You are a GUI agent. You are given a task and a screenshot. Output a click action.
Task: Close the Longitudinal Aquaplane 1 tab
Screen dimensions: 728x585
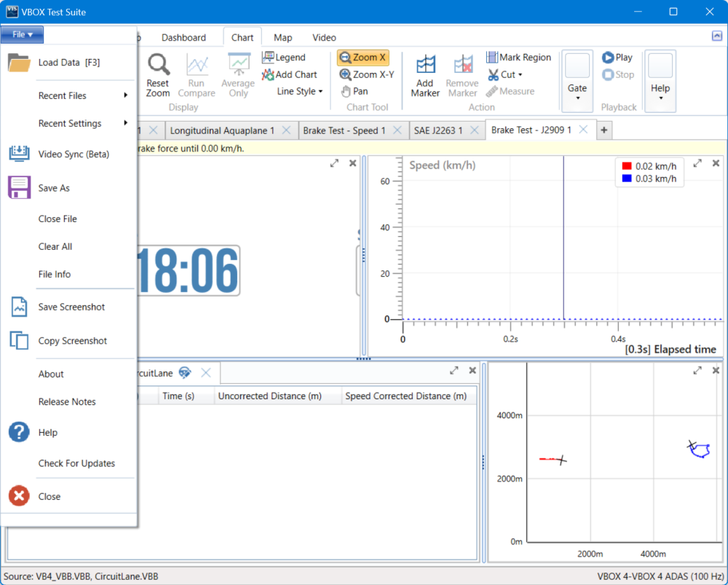pos(286,130)
